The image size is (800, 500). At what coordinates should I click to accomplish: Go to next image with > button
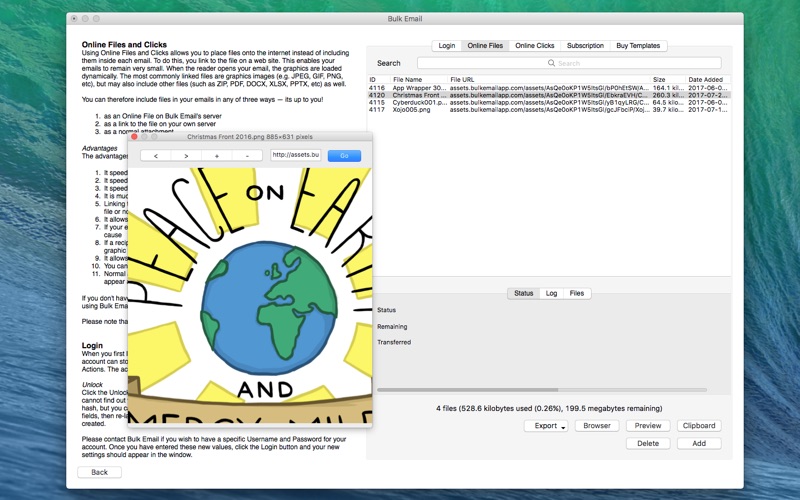186,156
